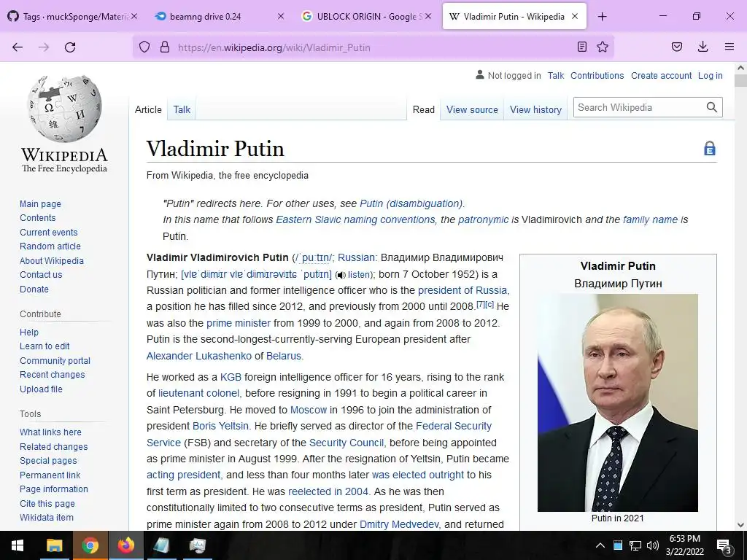Open Windows Start menu
This screenshot has height=560, width=747.
coord(18,545)
